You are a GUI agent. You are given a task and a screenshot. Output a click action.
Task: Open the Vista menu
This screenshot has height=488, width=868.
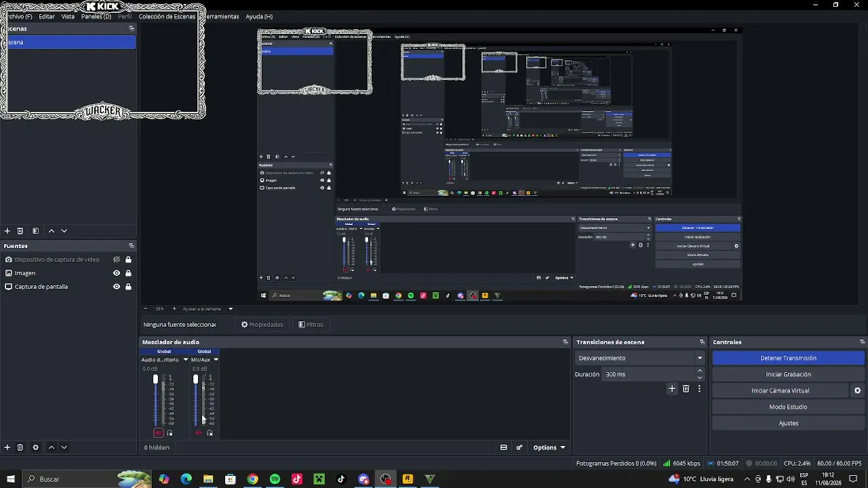point(68,16)
